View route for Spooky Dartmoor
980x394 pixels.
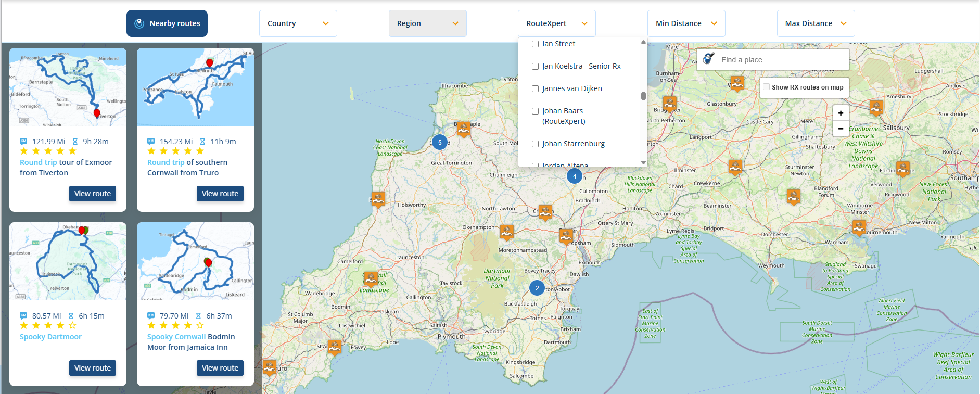tap(93, 368)
